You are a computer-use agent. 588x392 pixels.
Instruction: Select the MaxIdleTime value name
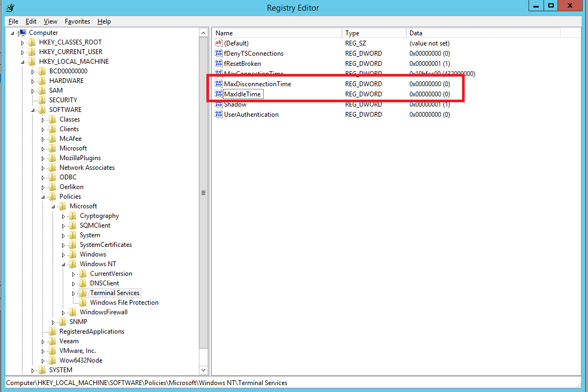click(242, 94)
